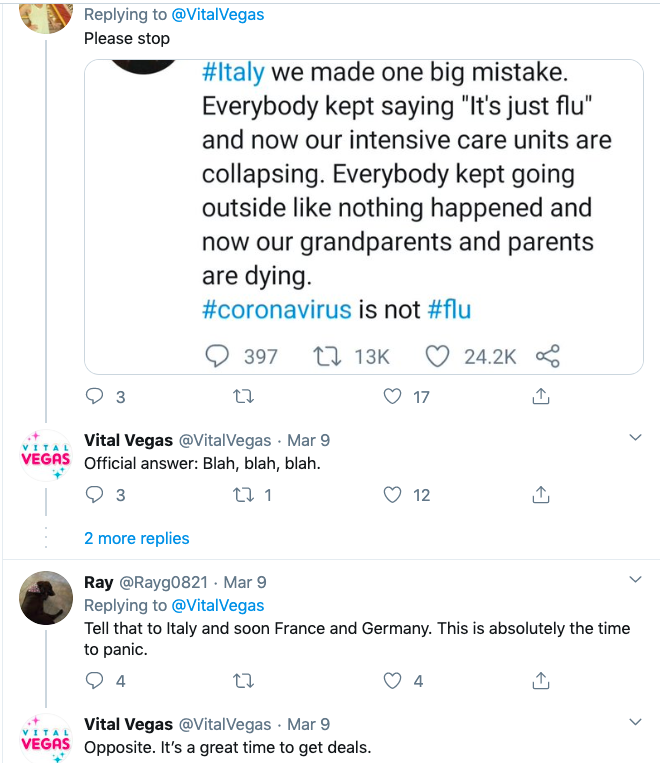The height and width of the screenshot is (763, 660).
Task: Open more options for "Official answer" tweet
Action: coord(635,438)
